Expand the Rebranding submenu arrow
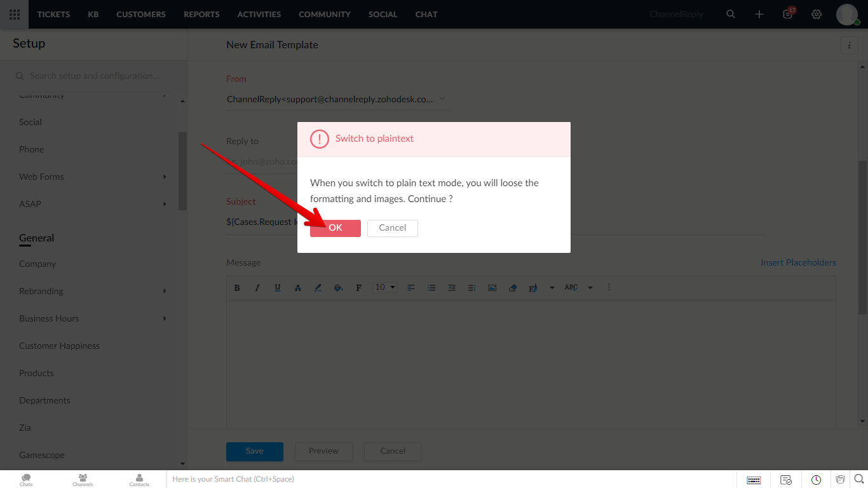This screenshot has width=868, height=488. coord(165,291)
